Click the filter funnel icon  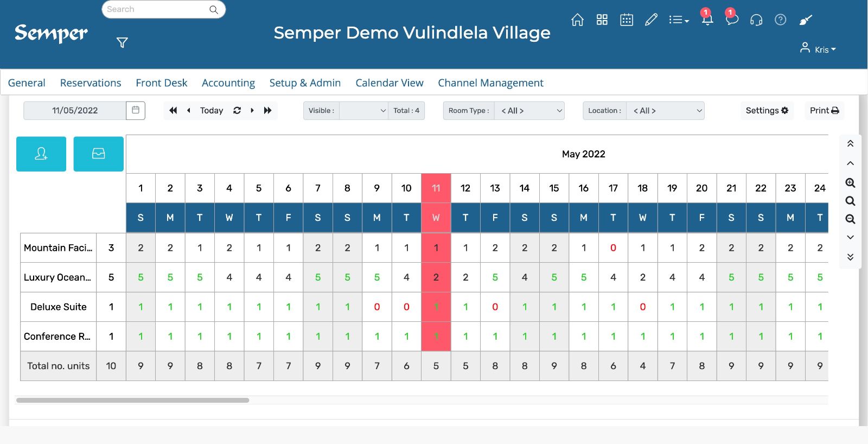[x=123, y=42]
